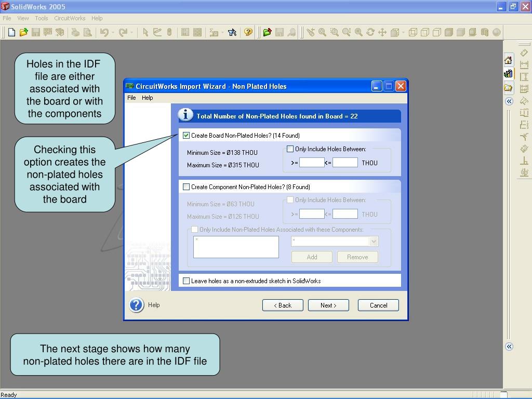
Task: Toggle component Only Include Holes Between checkbox
Action: 290,200
